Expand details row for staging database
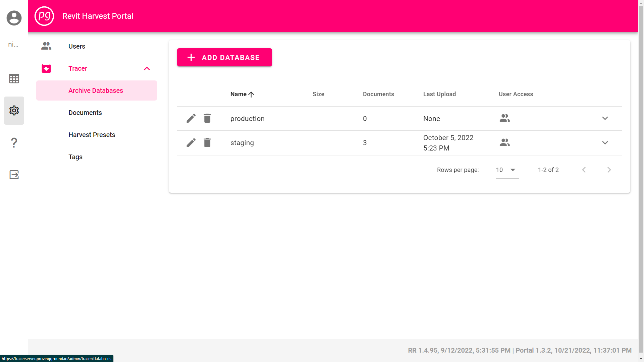The width and height of the screenshot is (644, 362). coord(605,142)
